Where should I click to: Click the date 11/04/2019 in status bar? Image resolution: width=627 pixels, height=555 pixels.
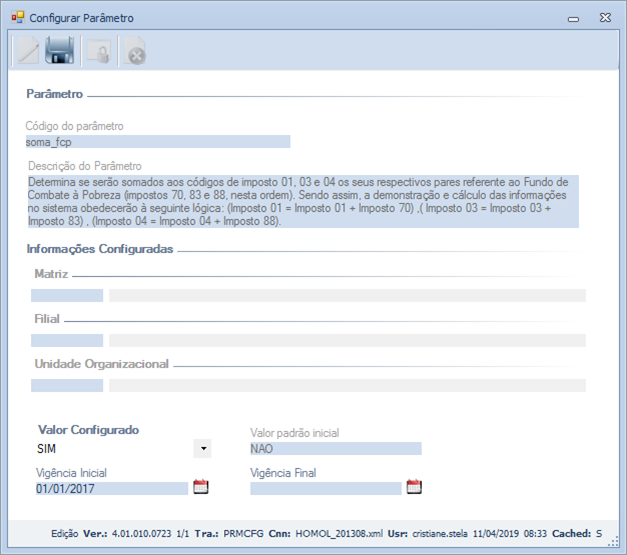click(496, 534)
